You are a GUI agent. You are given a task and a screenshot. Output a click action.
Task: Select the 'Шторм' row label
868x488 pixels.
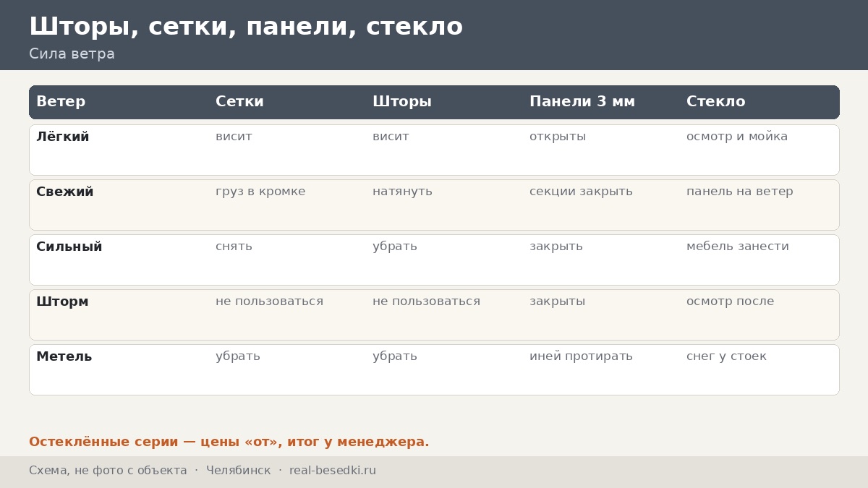click(x=62, y=301)
